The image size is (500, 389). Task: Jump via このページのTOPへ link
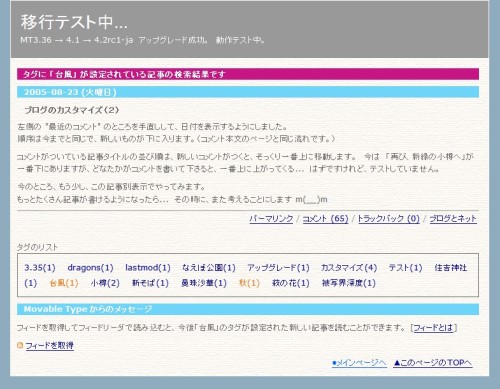[433, 363]
